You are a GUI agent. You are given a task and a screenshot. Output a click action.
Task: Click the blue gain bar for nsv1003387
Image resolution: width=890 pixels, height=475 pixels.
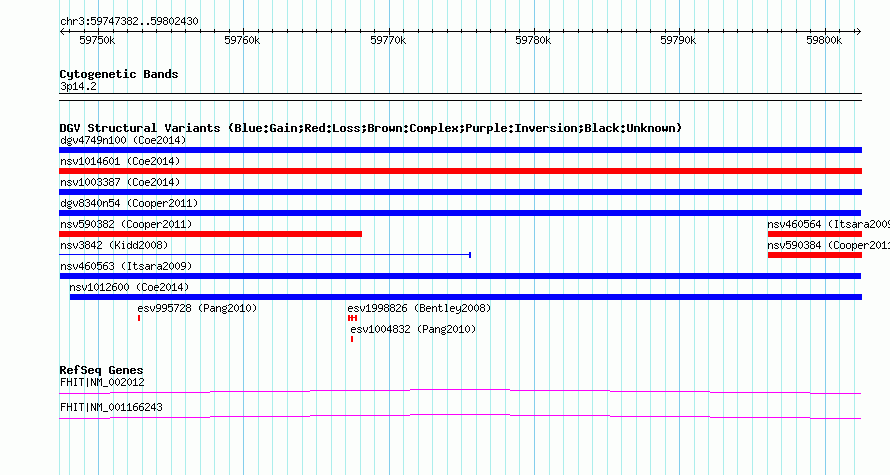pyautogui.click(x=460, y=192)
